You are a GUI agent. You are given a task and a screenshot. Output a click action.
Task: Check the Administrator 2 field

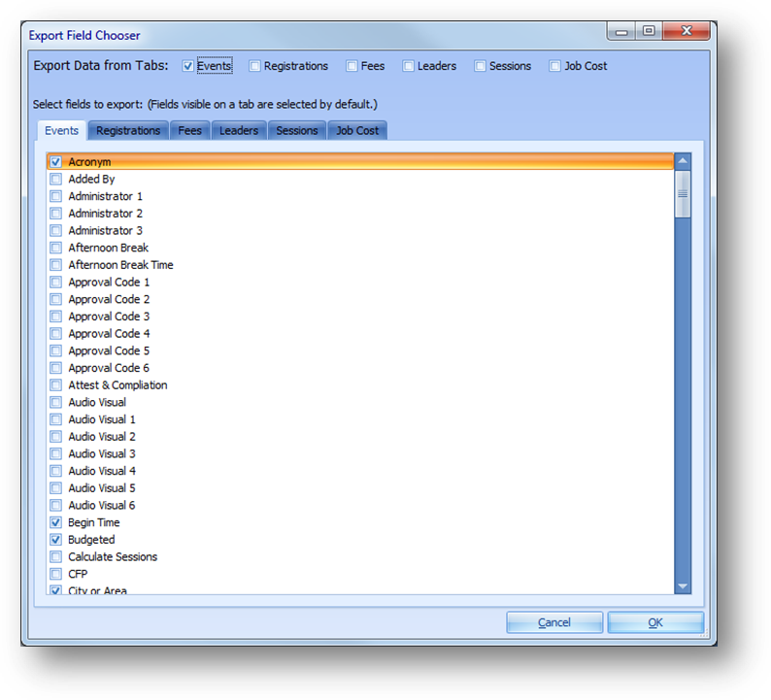(x=56, y=214)
